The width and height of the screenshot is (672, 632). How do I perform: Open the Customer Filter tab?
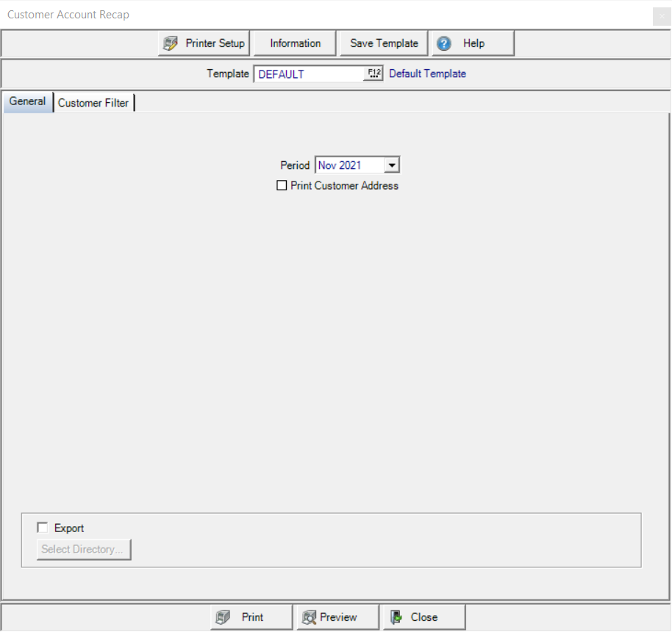pos(93,103)
